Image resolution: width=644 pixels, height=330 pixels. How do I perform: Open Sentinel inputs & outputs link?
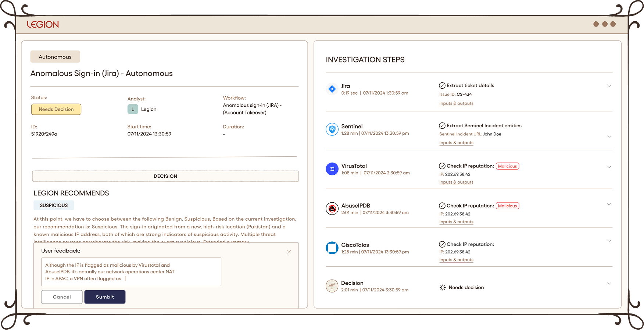[x=456, y=143]
